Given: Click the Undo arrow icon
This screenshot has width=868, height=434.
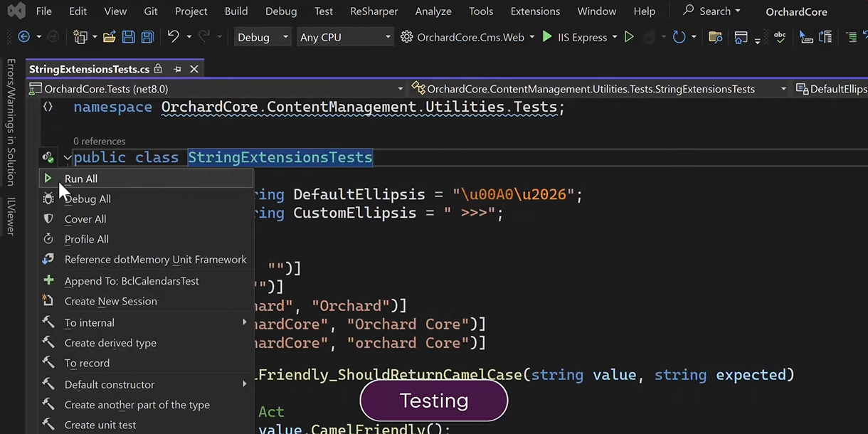Looking at the screenshot, I should tap(173, 37).
